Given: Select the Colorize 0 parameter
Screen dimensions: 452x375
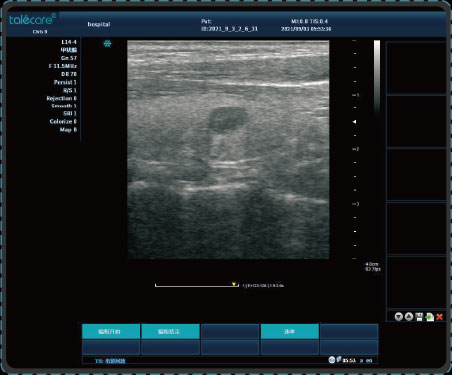Looking at the screenshot, I should click(63, 122).
